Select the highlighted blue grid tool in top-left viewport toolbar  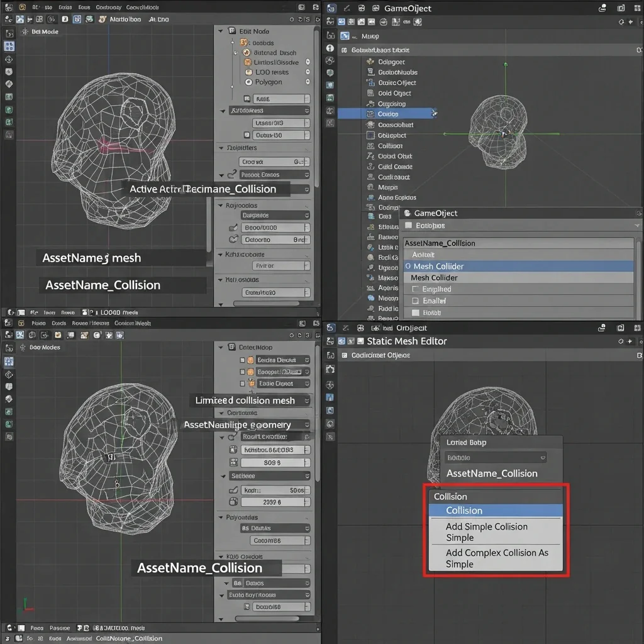click(9, 46)
